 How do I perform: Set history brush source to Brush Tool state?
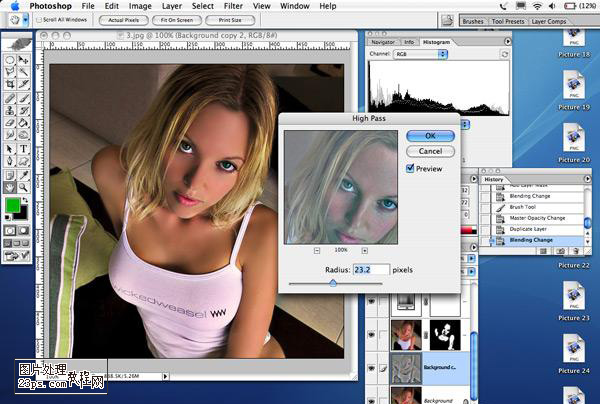pos(485,207)
